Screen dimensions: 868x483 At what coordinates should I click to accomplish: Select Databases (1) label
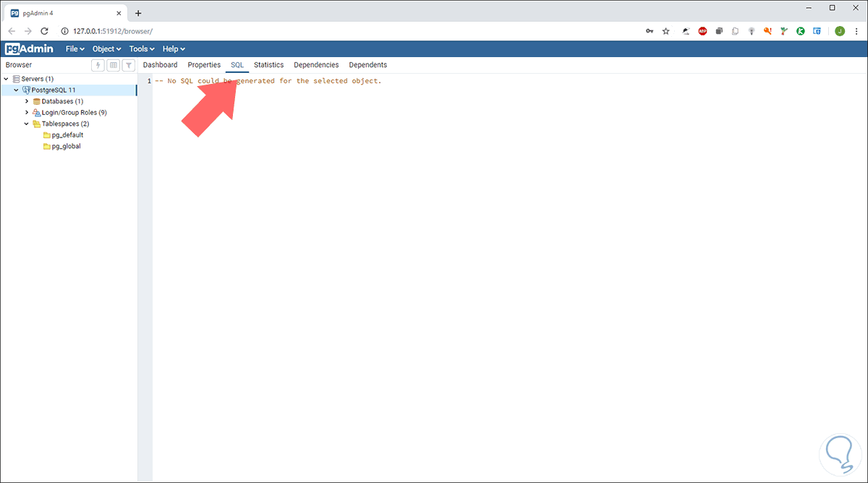coord(62,101)
